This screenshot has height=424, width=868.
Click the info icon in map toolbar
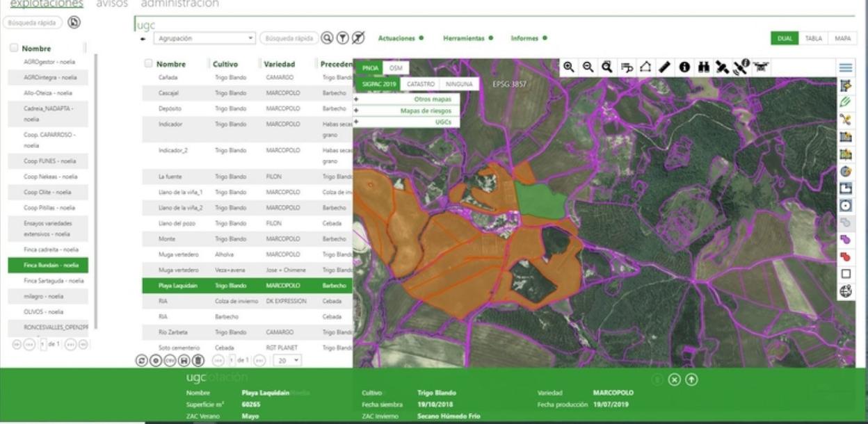point(684,67)
